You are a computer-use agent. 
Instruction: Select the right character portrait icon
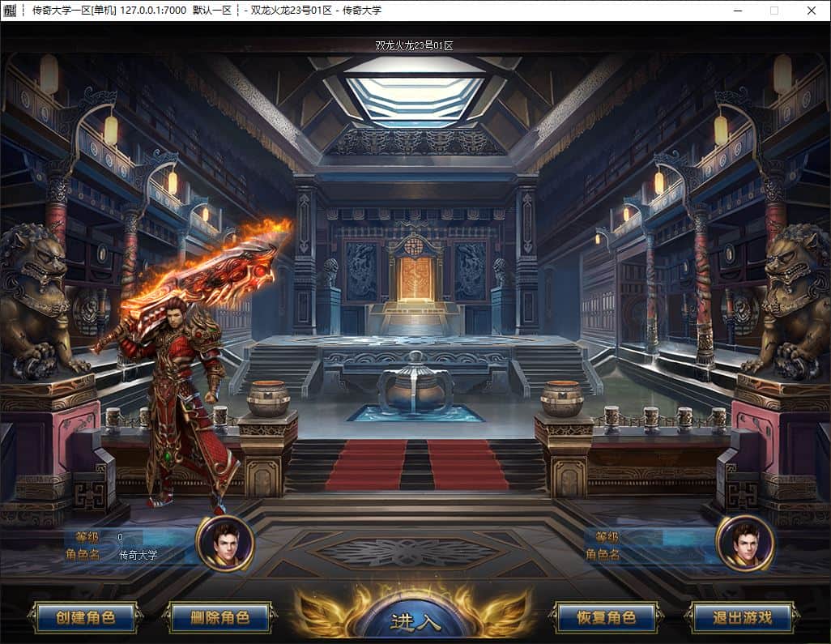pyautogui.click(x=745, y=544)
